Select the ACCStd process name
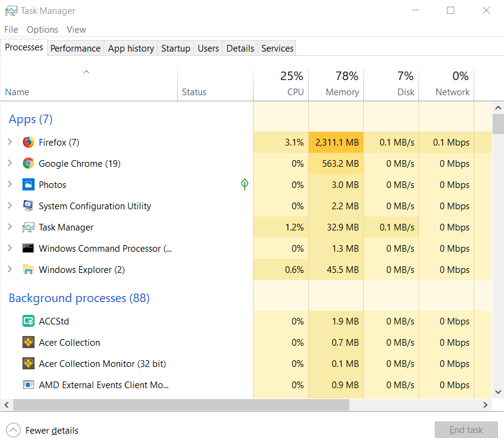 pyautogui.click(x=54, y=321)
